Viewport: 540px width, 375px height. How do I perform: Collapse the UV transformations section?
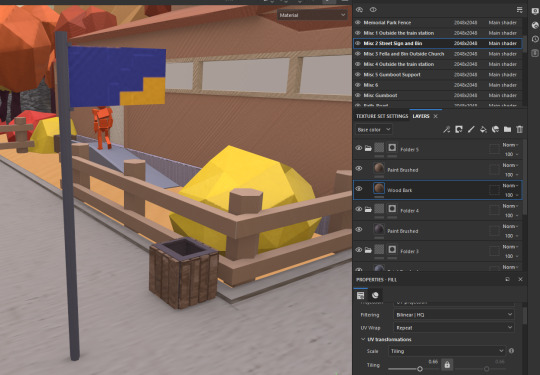tap(363, 339)
